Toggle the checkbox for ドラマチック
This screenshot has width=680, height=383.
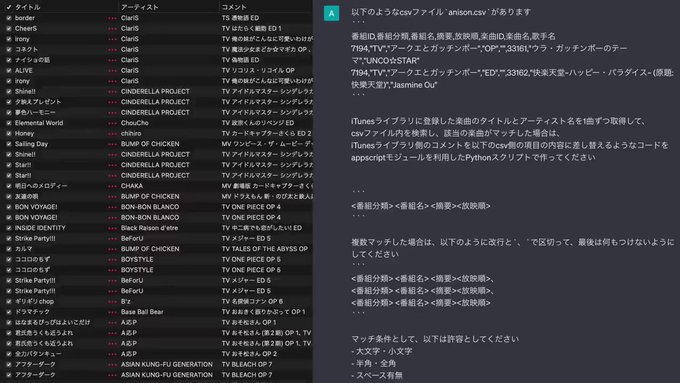(x=9, y=312)
